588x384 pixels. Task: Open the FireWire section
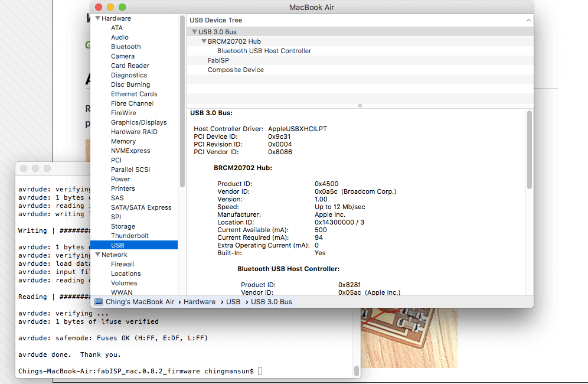click(123, 113)
